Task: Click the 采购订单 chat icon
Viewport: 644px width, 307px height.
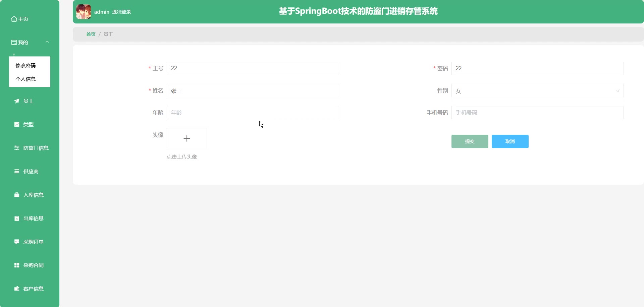Action: (x=17, y=242)
